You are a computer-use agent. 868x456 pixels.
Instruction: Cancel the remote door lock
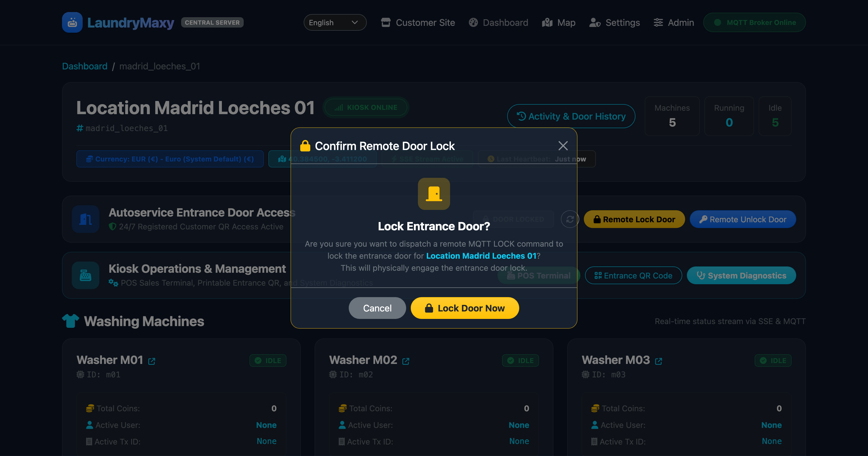pos(377,308)
